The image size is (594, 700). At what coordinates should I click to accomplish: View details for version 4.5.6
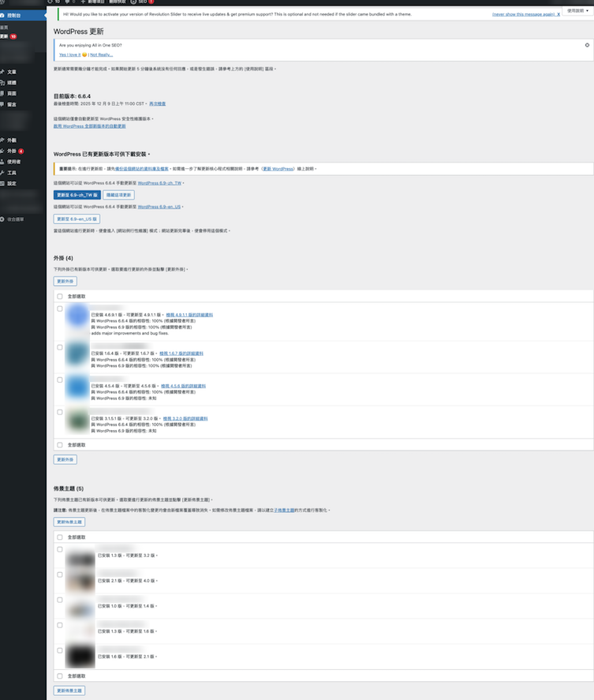tap(184, 386)
